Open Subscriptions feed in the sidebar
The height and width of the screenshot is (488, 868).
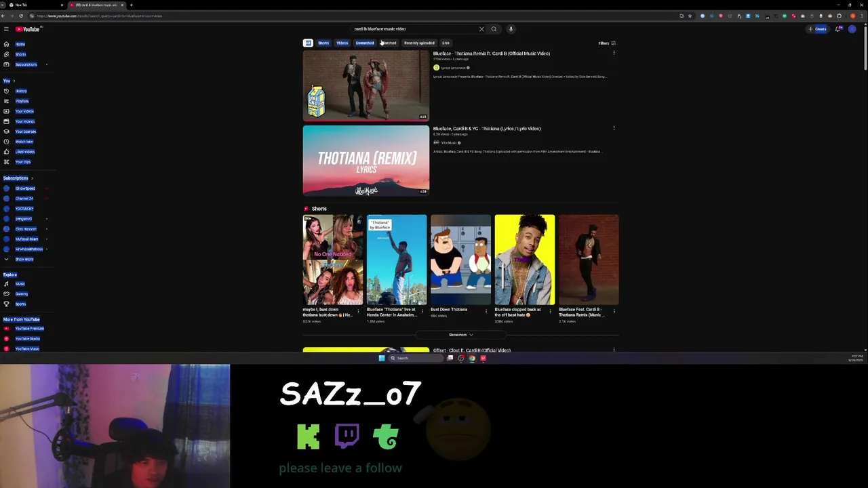(26, 64)
